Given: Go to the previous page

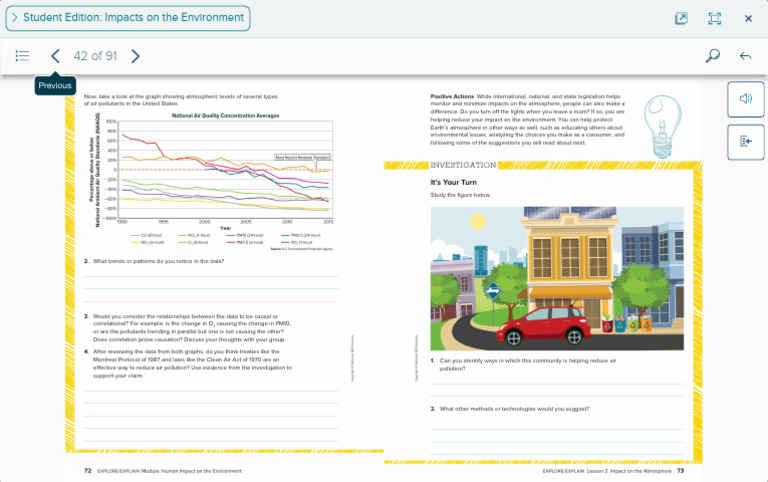Looking at the screenshot, I should click(55, 56).
